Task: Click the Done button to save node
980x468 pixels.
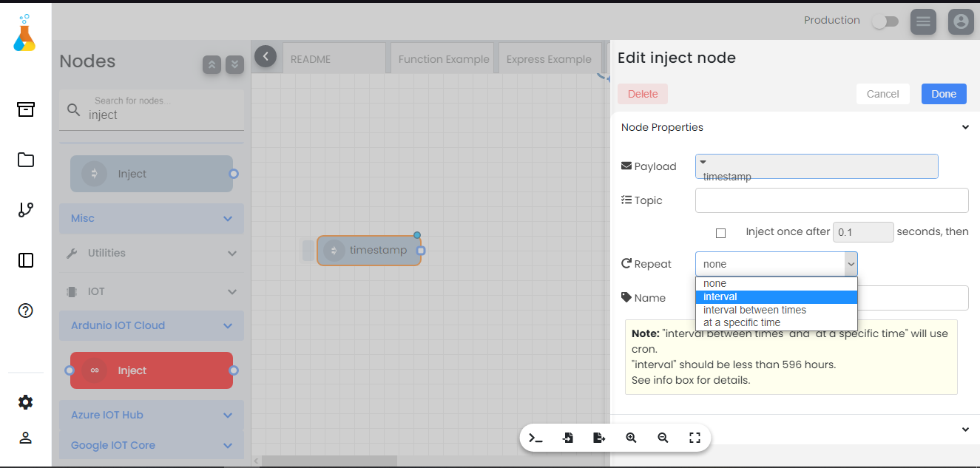Action: click(944, 93)
